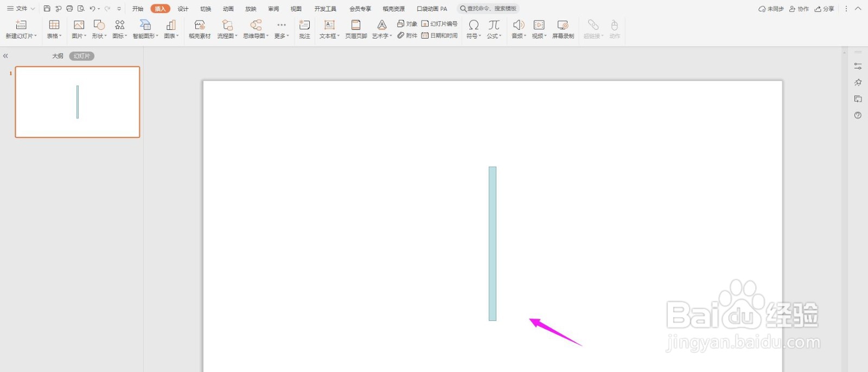The image size is (868, 372).
Task: Expand the Undo history dropdown arrow
Action: click(x=99, y=9)
